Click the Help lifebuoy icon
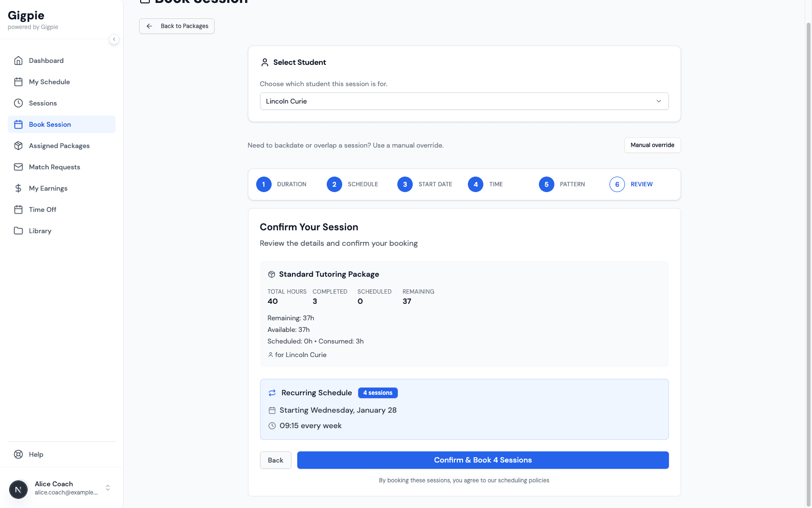The width and height of the screenshot is (812, 508). pyautogui.click(x=18, y=454)
